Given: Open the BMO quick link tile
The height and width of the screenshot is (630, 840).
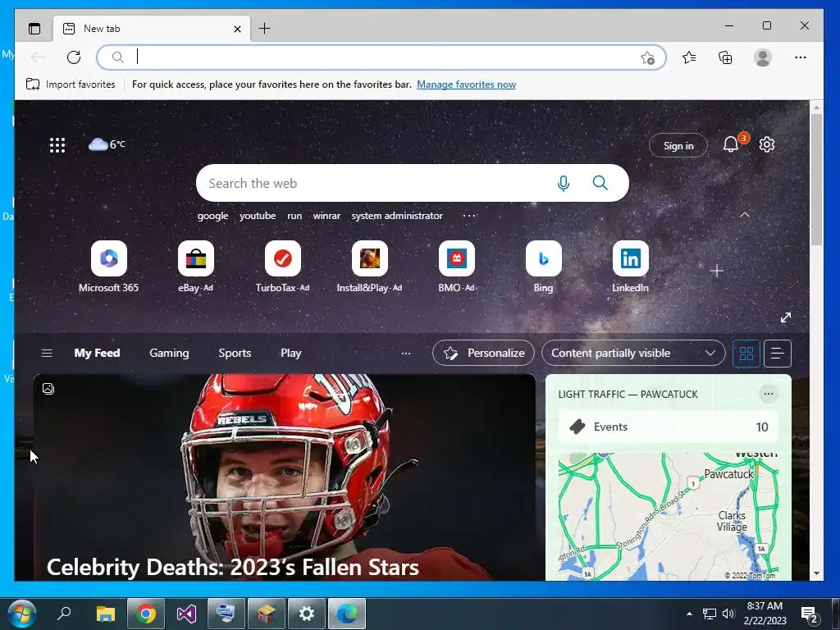Looking at the screenshot, I should tap(456, 267).
